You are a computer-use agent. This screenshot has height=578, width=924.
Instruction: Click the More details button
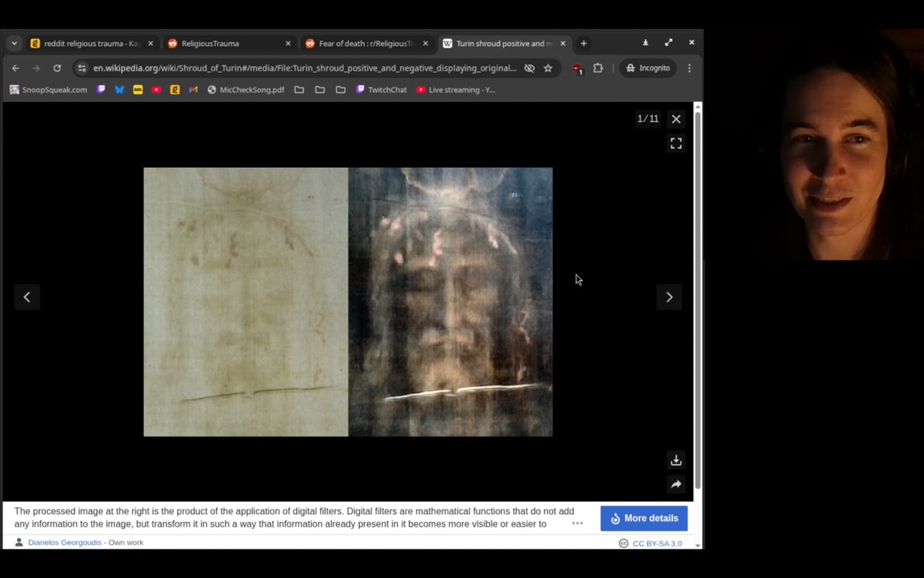click(644, 518)
